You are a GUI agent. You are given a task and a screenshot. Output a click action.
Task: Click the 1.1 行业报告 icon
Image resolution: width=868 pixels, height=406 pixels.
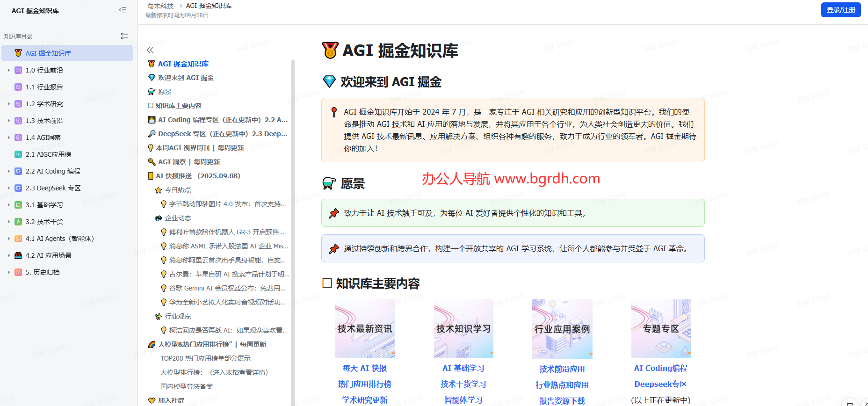pyautogui.click(x=18, y=87)
